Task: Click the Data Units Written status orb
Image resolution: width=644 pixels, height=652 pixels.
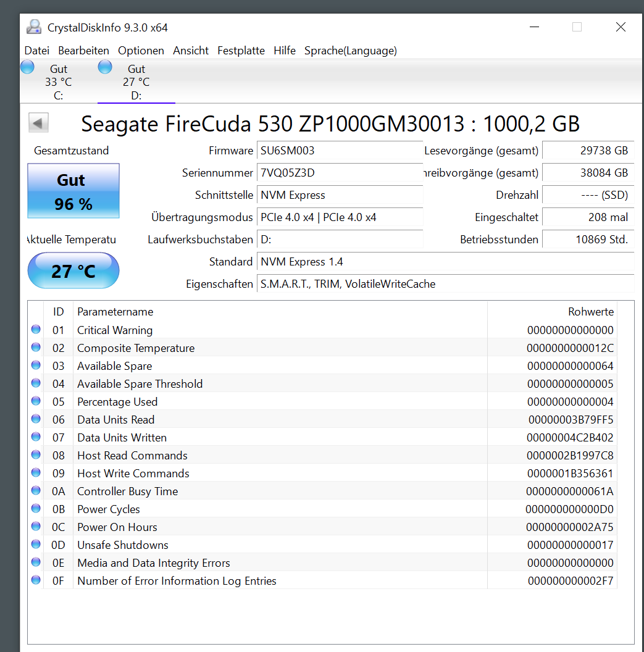Action: (x=36, y=437)
